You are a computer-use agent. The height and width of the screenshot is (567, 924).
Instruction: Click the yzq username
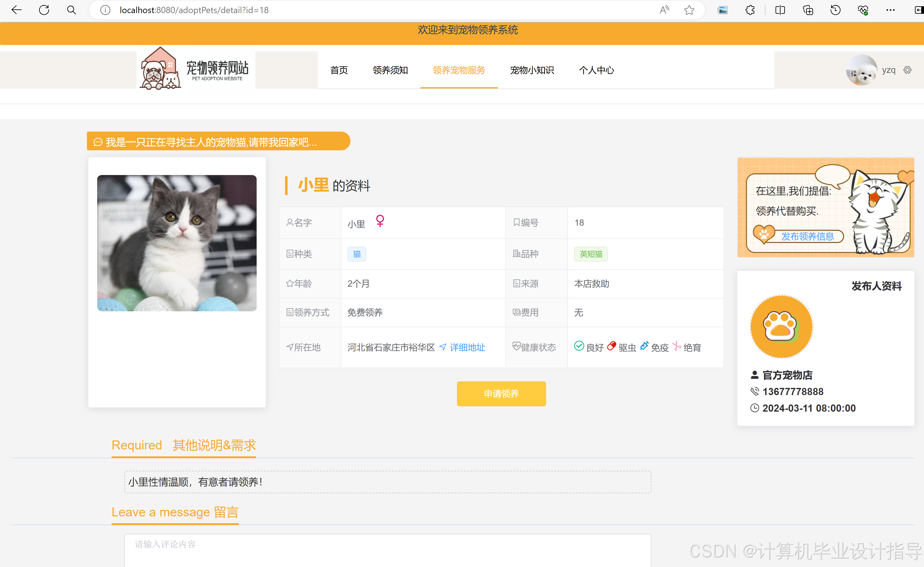(x=889, y=70)
